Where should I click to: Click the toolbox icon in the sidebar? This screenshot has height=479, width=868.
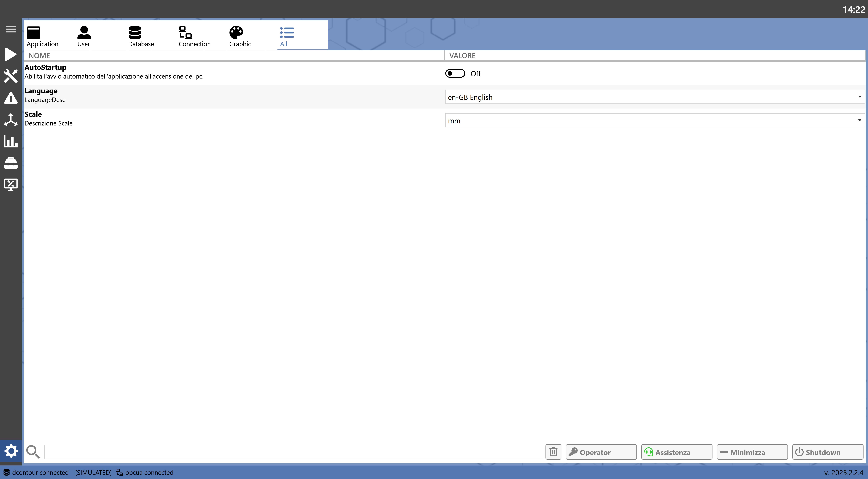(11, 163)
